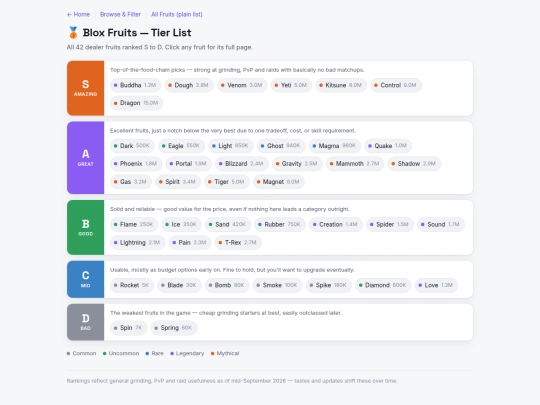Screen dimensions: 540x405
Task: Click the orange S Amazing tier badge
Action: (85, 88)
